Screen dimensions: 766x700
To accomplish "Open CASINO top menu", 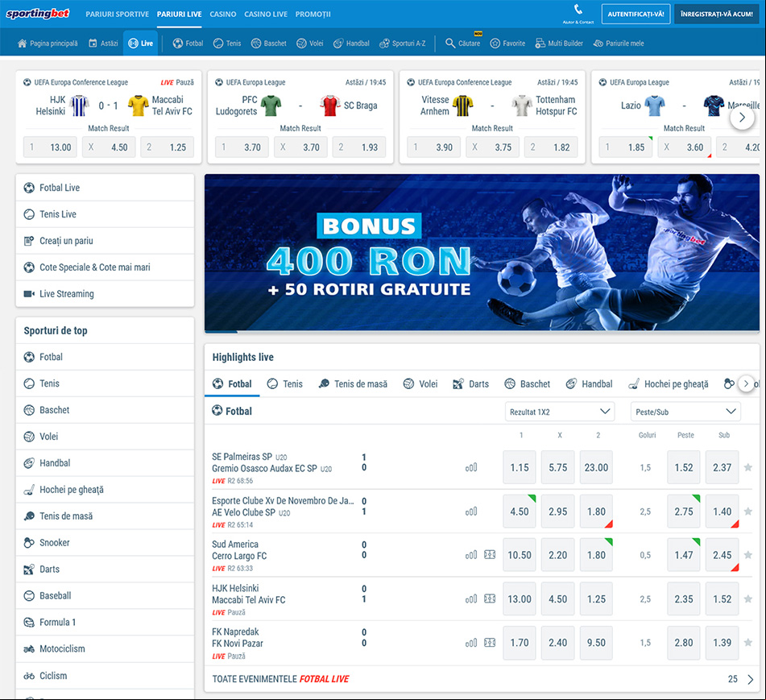I will pyautogui.click(x=223, y=14).
